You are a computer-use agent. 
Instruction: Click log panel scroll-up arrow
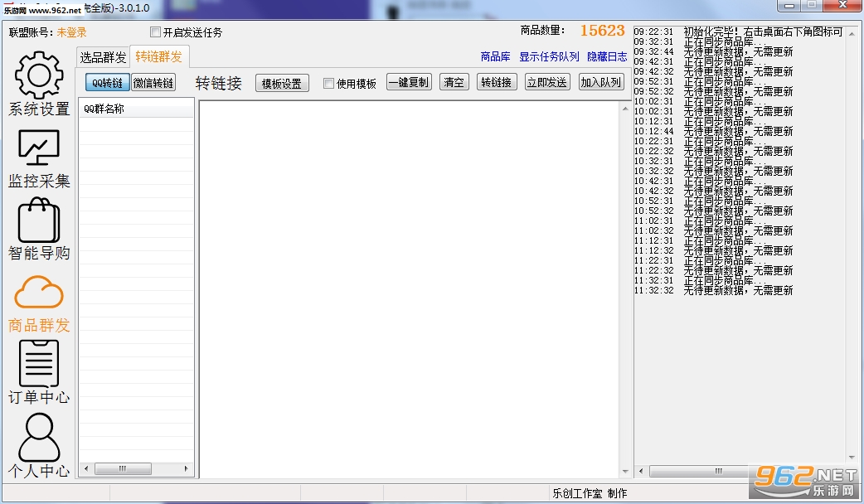click(852, 34)
